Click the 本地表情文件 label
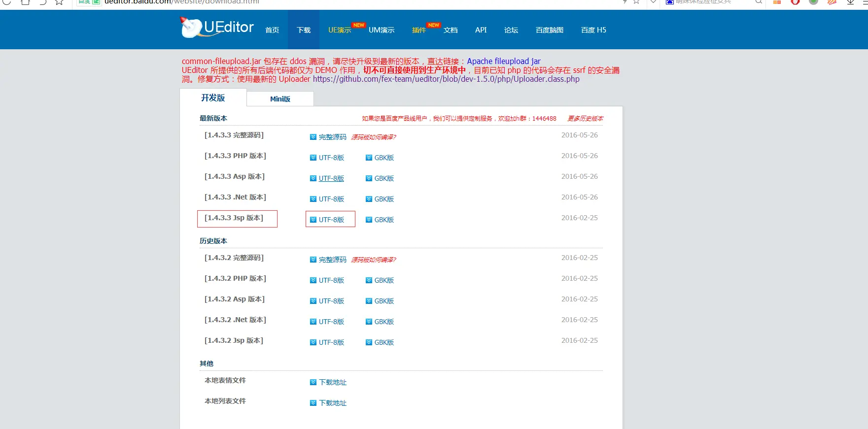The width and height of the screenshot is (868, 429). [x=225, y=380]
